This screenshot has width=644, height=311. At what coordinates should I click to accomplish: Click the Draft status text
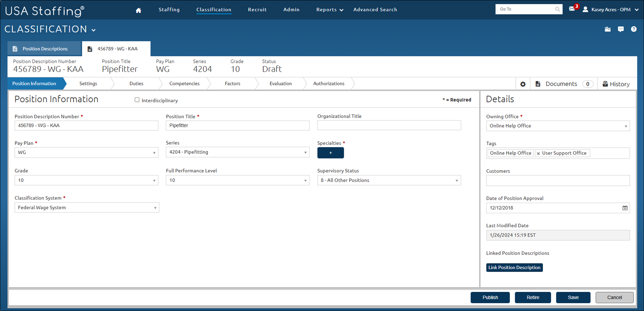(x=272, y=69)
